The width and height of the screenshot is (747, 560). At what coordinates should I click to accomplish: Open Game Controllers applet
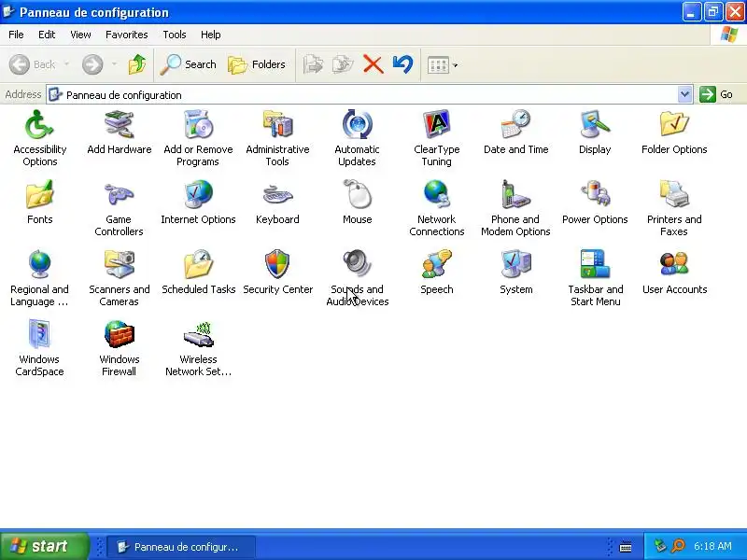[x=119, y=208]
